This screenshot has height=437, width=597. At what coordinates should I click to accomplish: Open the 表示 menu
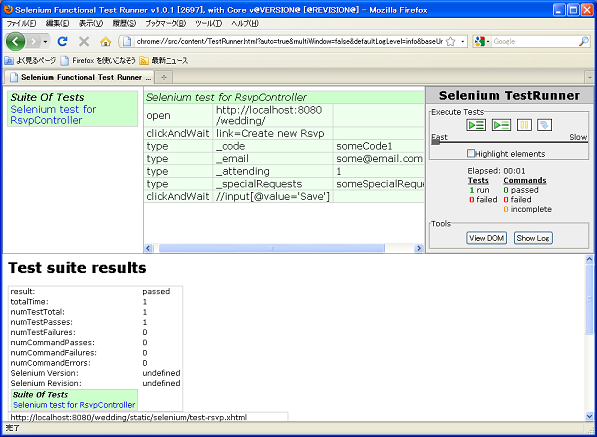coord(91,24)
